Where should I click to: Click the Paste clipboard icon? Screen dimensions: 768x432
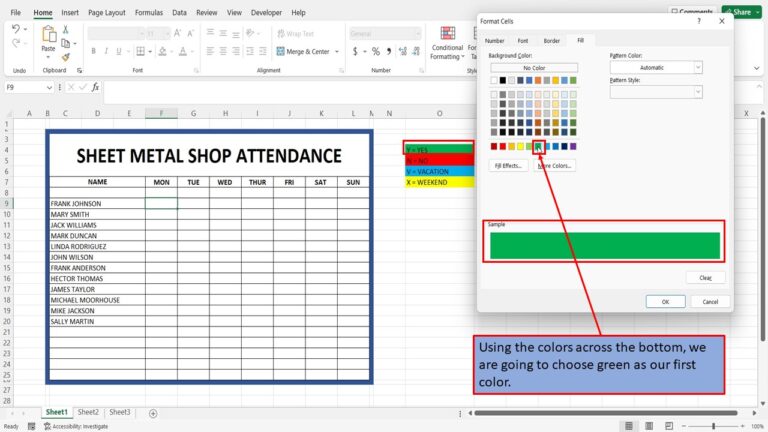pyautogui.click(x=48, y=34)
